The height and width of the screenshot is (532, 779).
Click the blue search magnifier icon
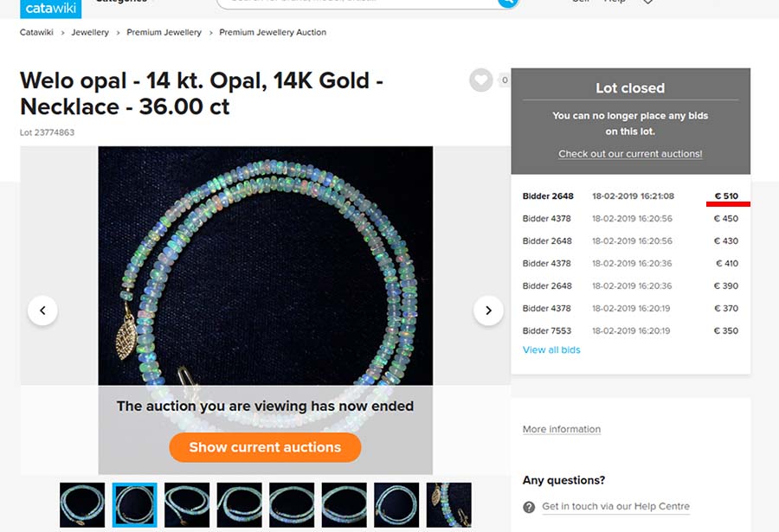pyautogui.click(x=507, y=3)
